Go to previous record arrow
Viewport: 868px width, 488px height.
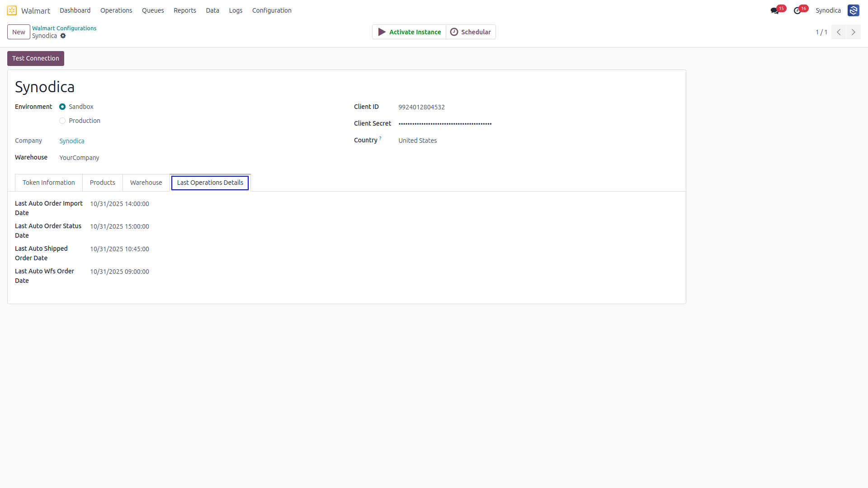tap(839, 32)
